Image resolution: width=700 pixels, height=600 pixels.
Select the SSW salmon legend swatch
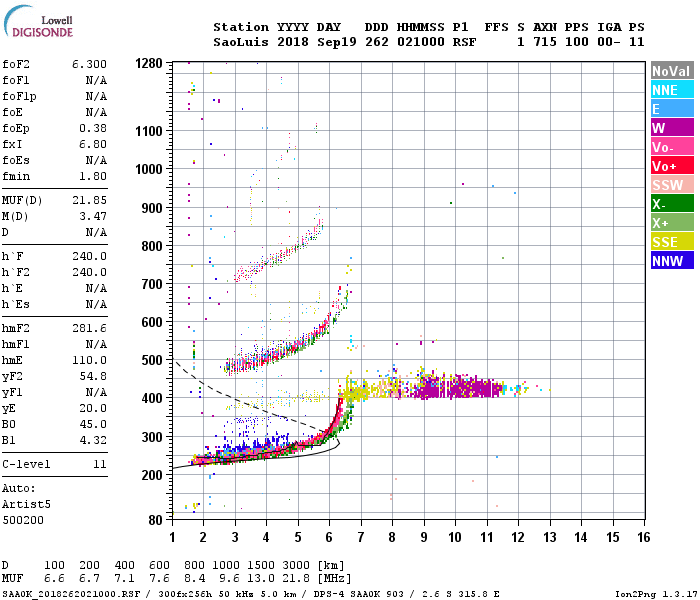pos(672,185)
